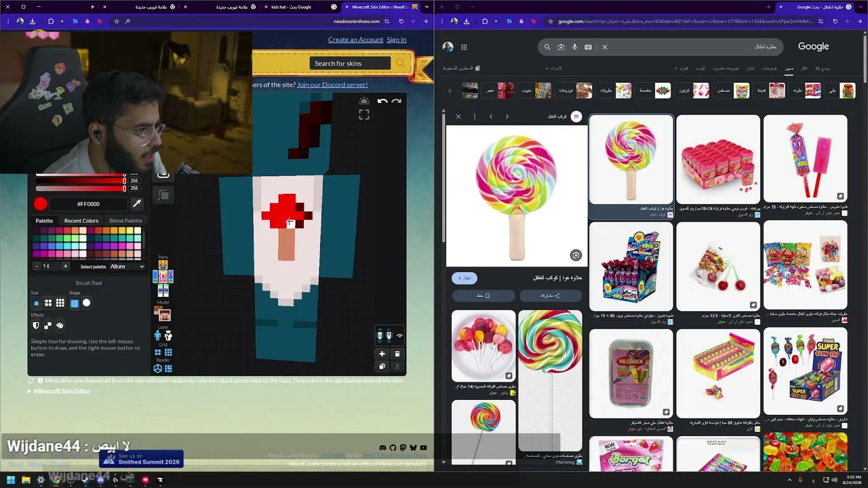
Task: Open the Google tools dropdown
Action: [554, 68]
